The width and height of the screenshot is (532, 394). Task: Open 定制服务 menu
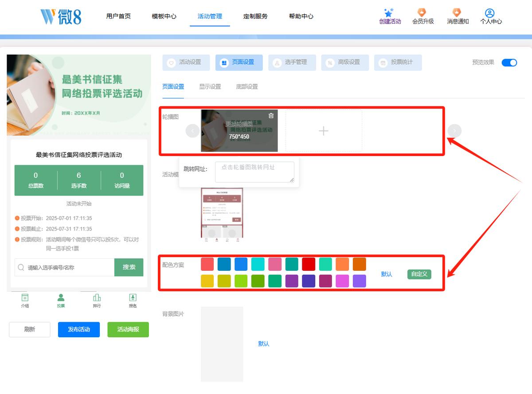[255, 16]
